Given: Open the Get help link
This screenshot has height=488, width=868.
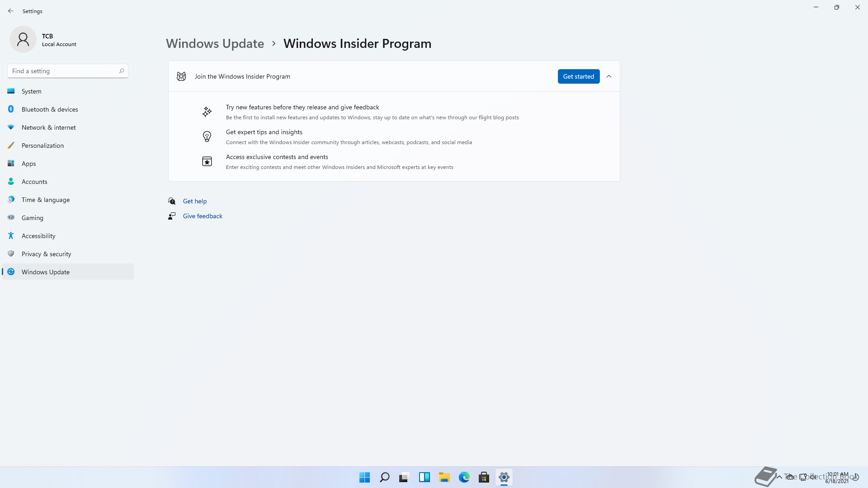Looking at the screenshot, I should click(x=195, y=201).
